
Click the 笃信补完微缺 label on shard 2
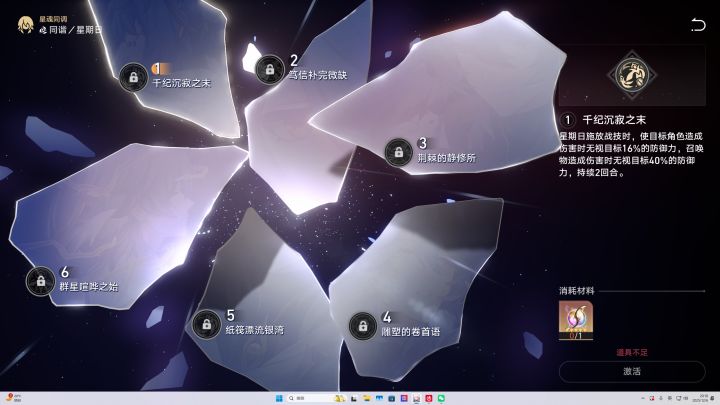[318, 75]
